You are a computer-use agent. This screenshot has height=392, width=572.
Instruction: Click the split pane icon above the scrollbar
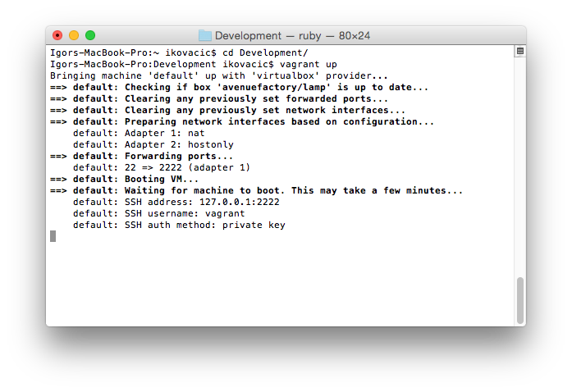pyautogui.click(x=519, y=51)
